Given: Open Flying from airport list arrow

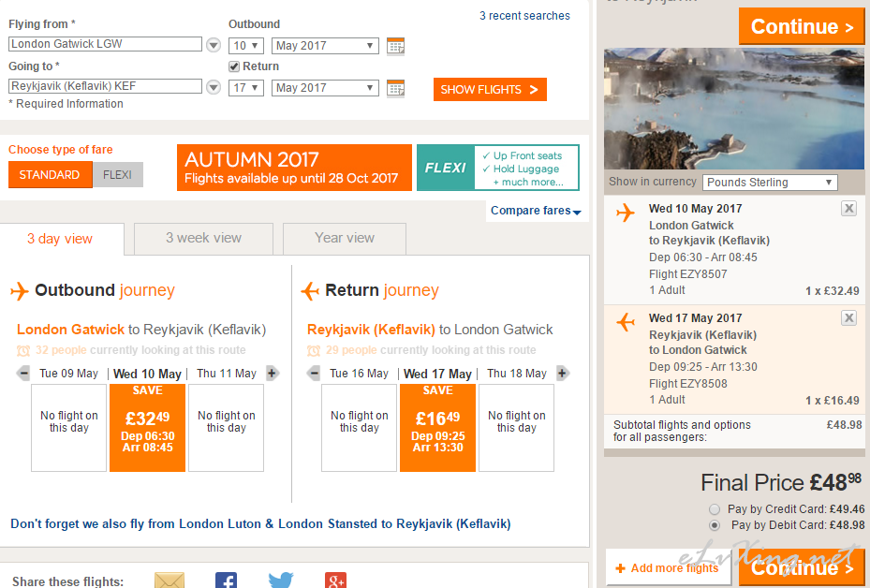Looking at the screenshot, I should [214, 45].
